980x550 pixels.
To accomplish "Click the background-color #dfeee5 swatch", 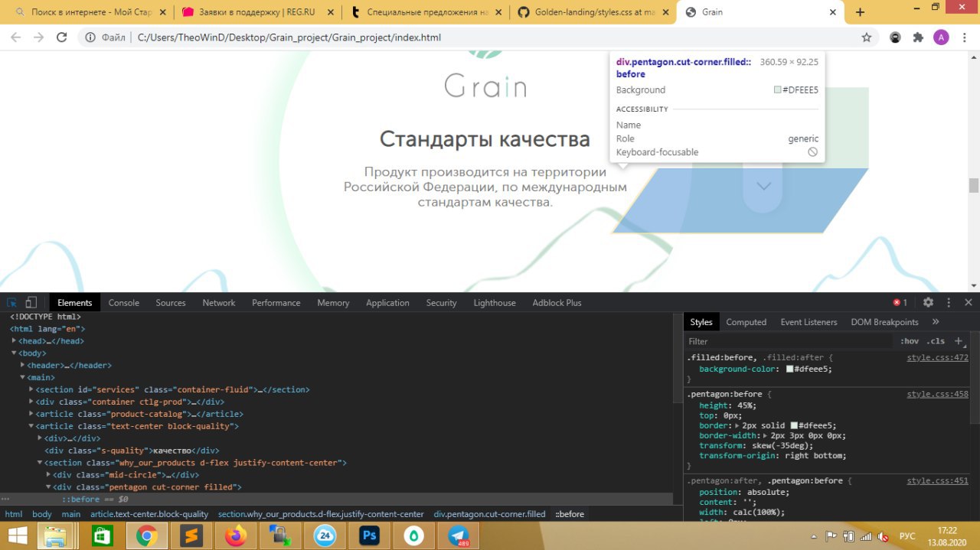I will coord(790,369).
